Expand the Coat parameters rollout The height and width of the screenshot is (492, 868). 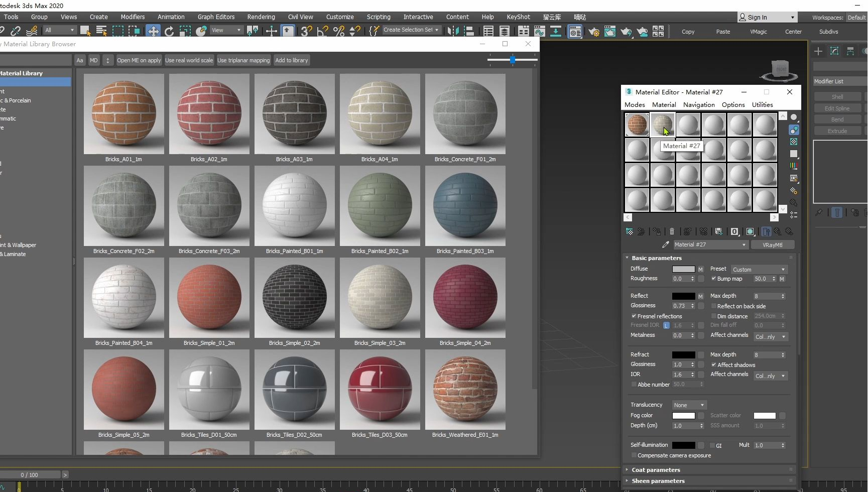656,470
